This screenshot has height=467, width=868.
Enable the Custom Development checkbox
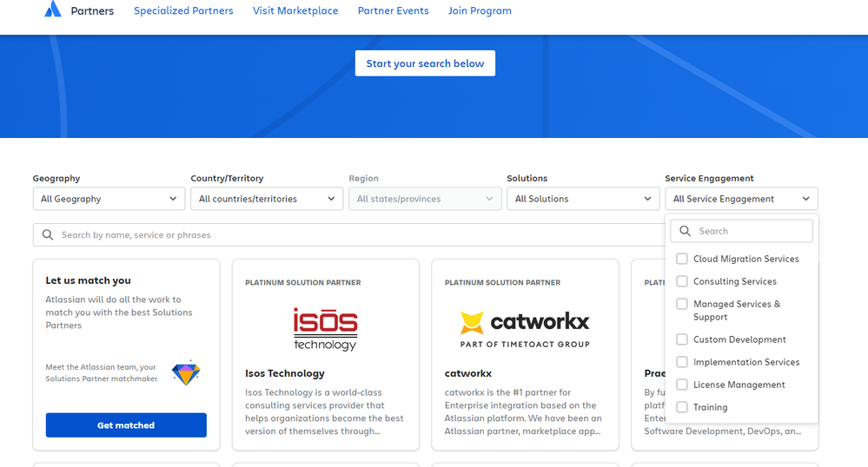[682, 339]
